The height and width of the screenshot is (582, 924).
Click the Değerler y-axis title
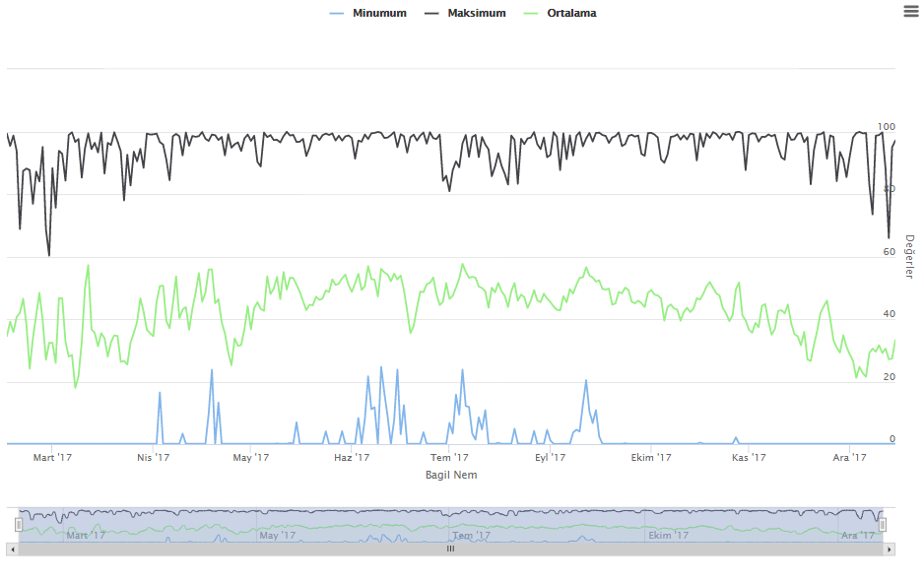tap(909, 256)
